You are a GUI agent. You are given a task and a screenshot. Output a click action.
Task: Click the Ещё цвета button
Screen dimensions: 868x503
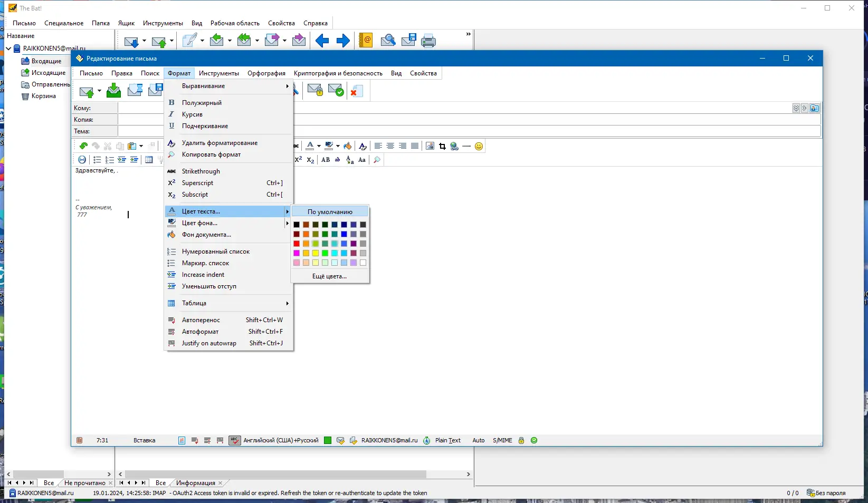[x=329, y=276]
